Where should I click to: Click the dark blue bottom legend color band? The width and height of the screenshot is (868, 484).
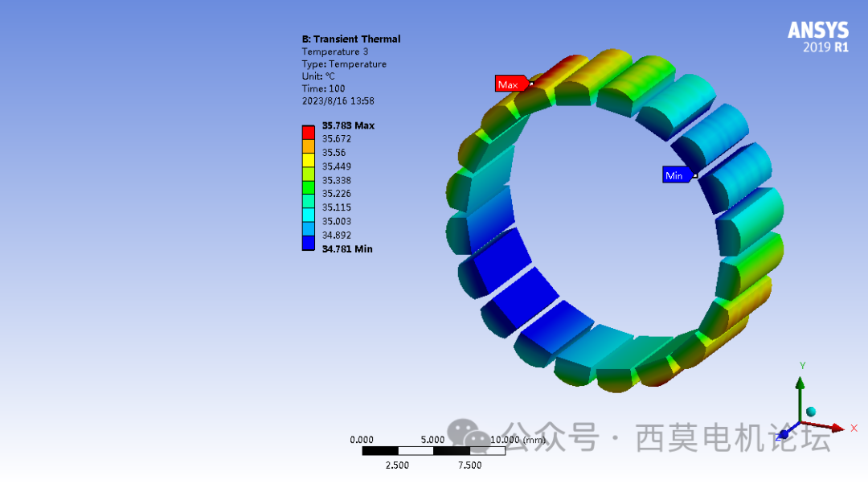[308, 244]
